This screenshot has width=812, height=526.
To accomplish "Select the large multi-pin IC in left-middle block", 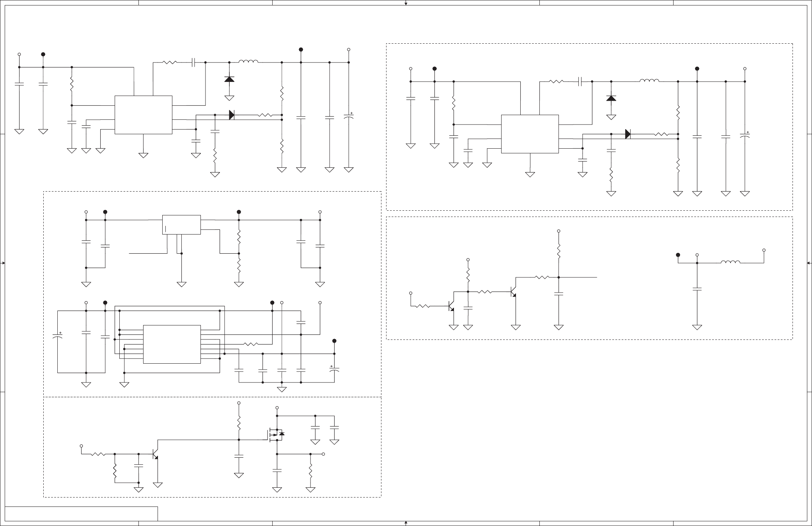I will click(x=172, y=344).
